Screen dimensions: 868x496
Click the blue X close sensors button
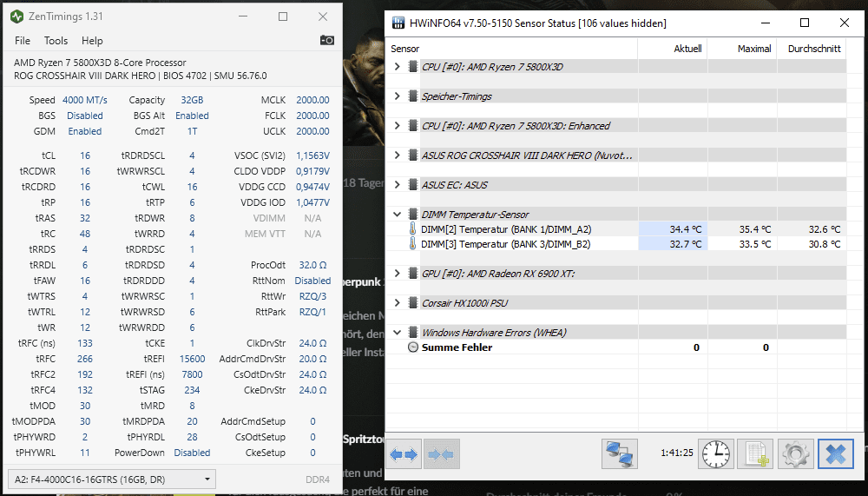[x=835, y=454]
